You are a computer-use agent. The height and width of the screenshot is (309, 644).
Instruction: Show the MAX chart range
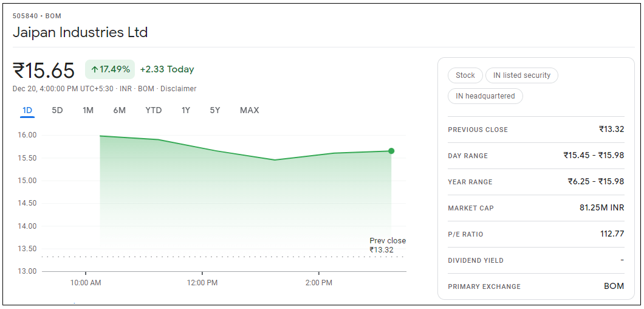pyautogui.click(x=250, y=110)
